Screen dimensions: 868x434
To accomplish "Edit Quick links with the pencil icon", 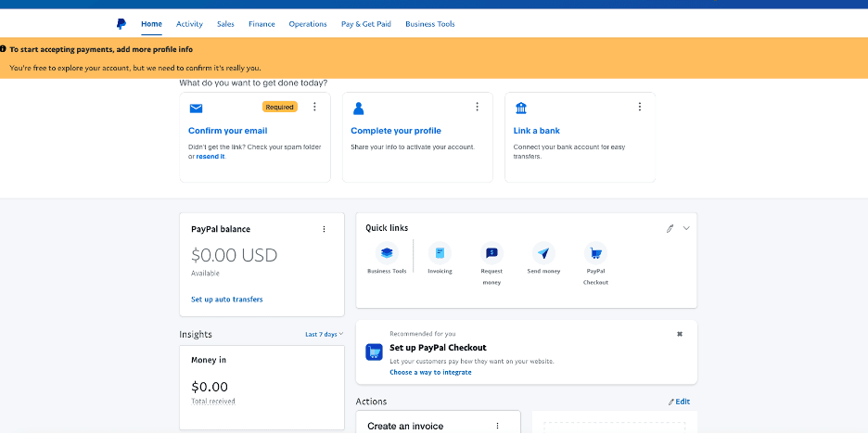I will pyautogui.click(x=670, y=229).
